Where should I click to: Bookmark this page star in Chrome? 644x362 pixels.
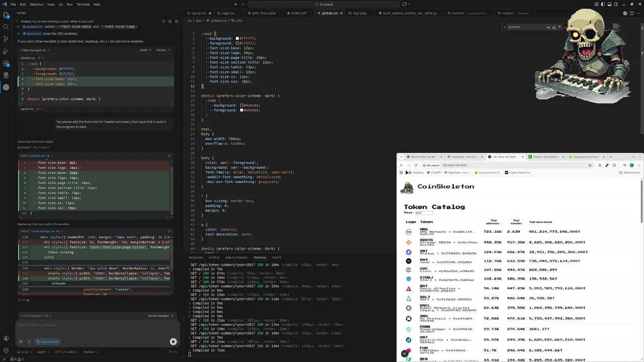coord(590,165)
